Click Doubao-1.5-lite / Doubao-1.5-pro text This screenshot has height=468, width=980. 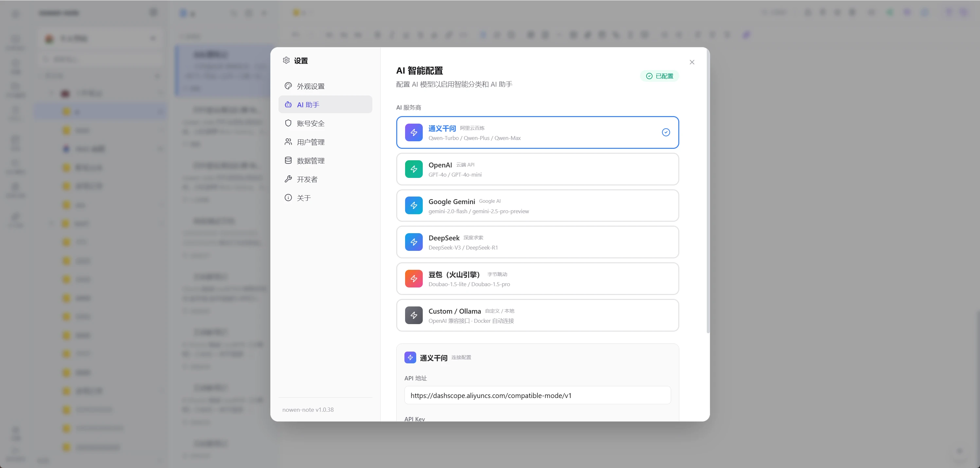[x=469, y=285]
